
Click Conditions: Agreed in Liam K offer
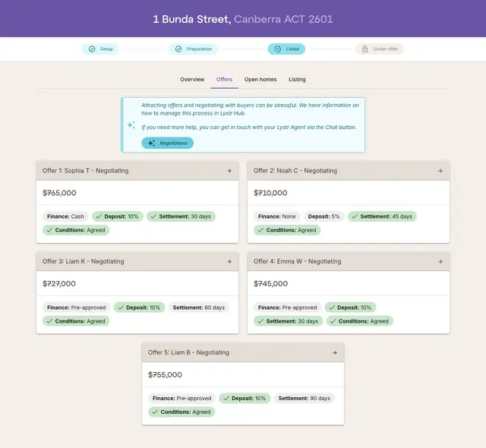click(x=76, y=321)
